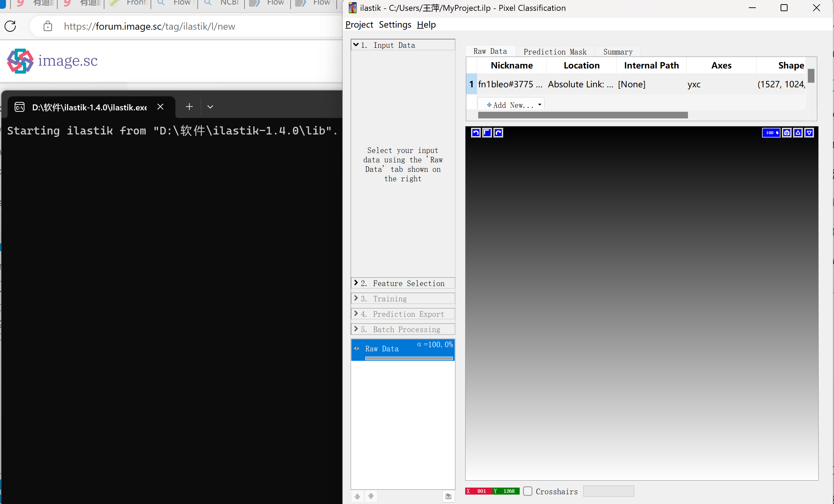Open the Help menu
The image size is (834, 504).
coord(426,24)
